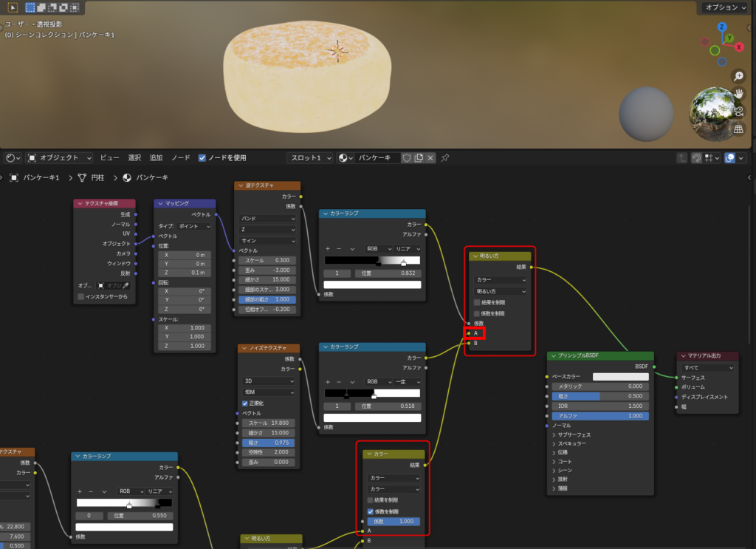Open the 追加 menu in node editor
The height and width of the screenshot is (549, 756).
click(x=156, y=158)
